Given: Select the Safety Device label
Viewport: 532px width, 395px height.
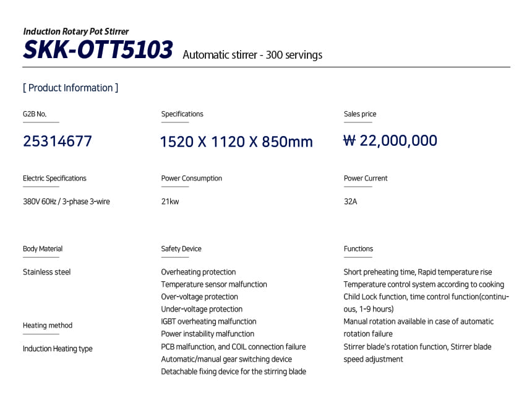Looking at the screenshot, I should point(181,249).
